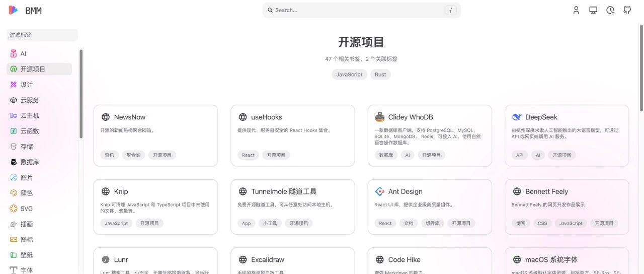Click the CSS tag on Bennett Feely card
The image size is (644, 274).
pyautogui.click(x=542, y=223)
